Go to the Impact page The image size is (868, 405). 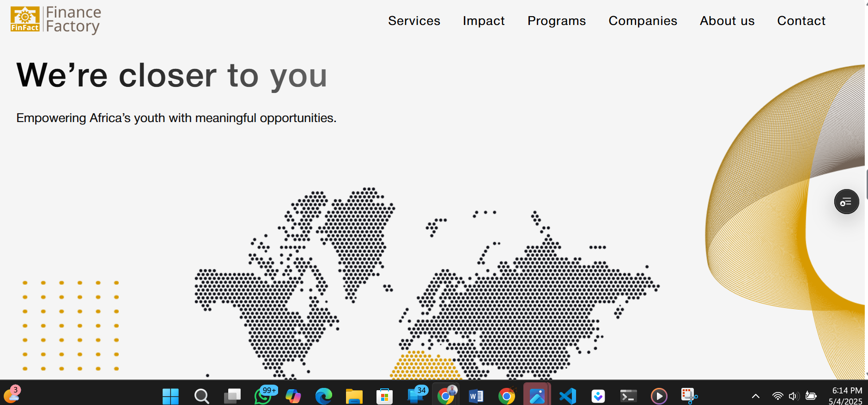point(484,21)
